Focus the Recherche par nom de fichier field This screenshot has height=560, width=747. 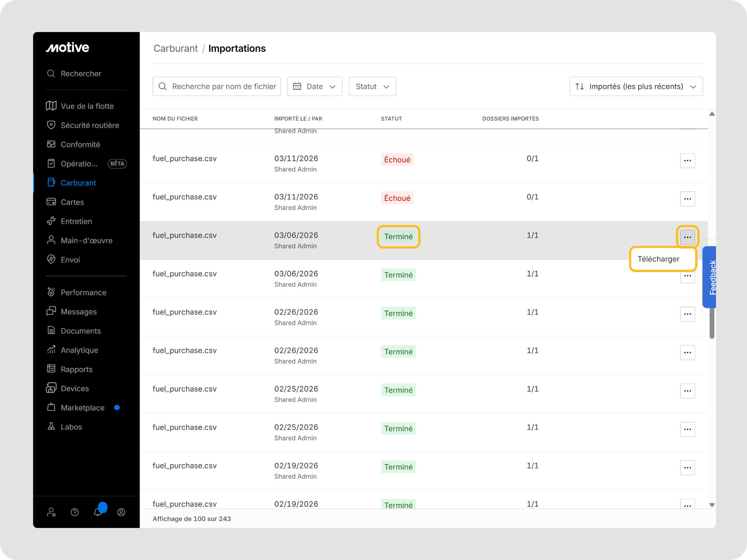pos(216,86)
